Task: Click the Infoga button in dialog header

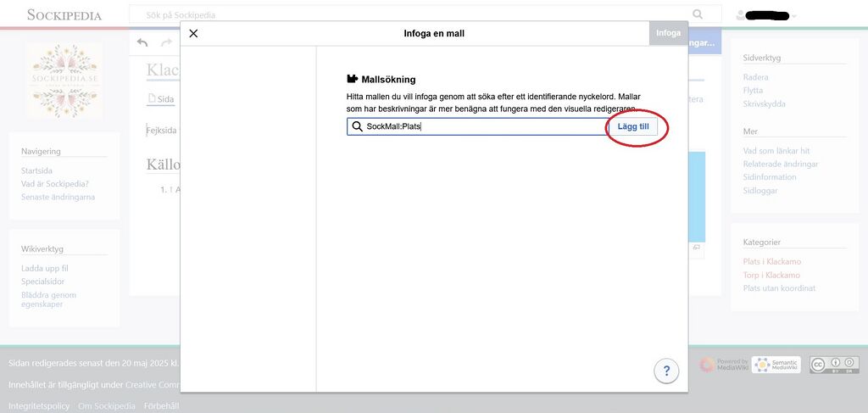Action: (x=668, y=33)
